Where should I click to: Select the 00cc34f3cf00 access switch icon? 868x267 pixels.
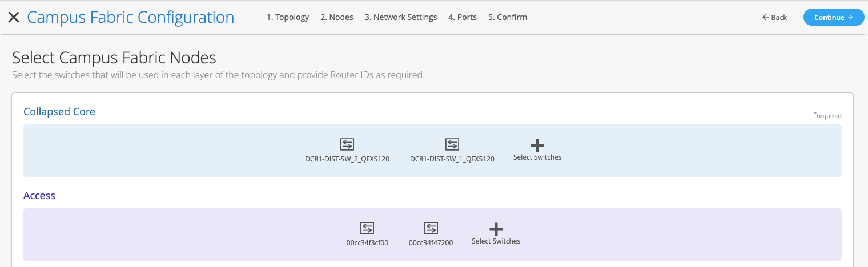(x=367, y=228)
